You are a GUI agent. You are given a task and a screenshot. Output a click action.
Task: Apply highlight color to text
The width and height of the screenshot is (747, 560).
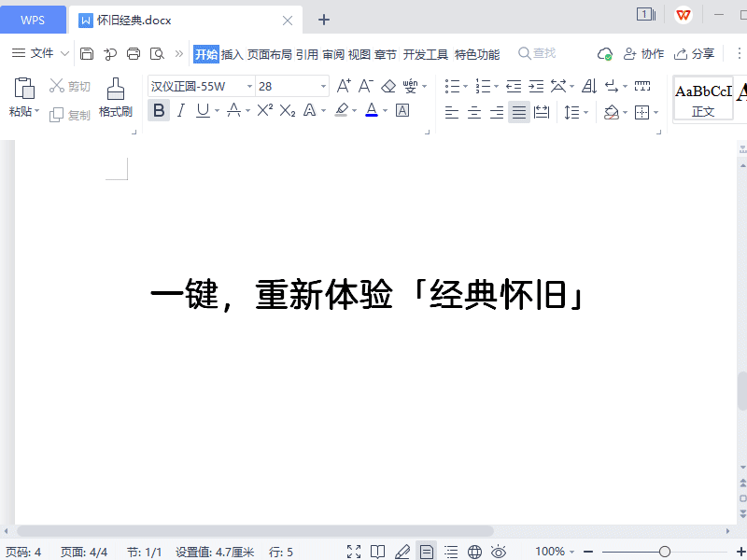coord(345,110)
